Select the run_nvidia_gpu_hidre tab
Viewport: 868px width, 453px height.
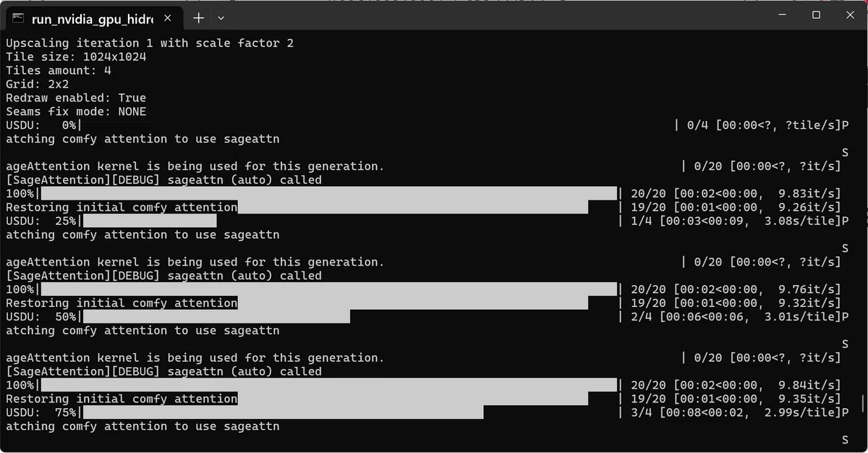coord(93,18)
